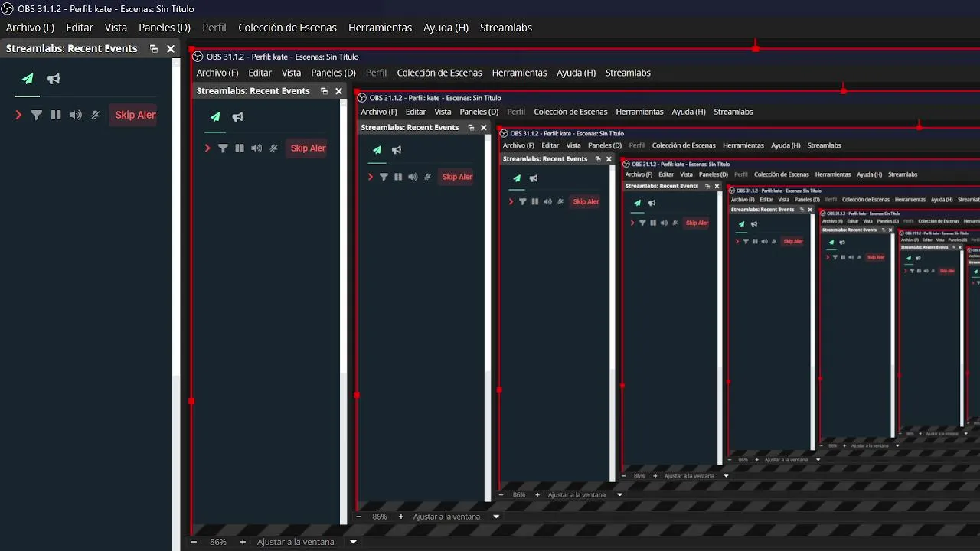Float the Streamlabs Recent Events dock
This screenshot has height=551, width=980.
(154, 48)
